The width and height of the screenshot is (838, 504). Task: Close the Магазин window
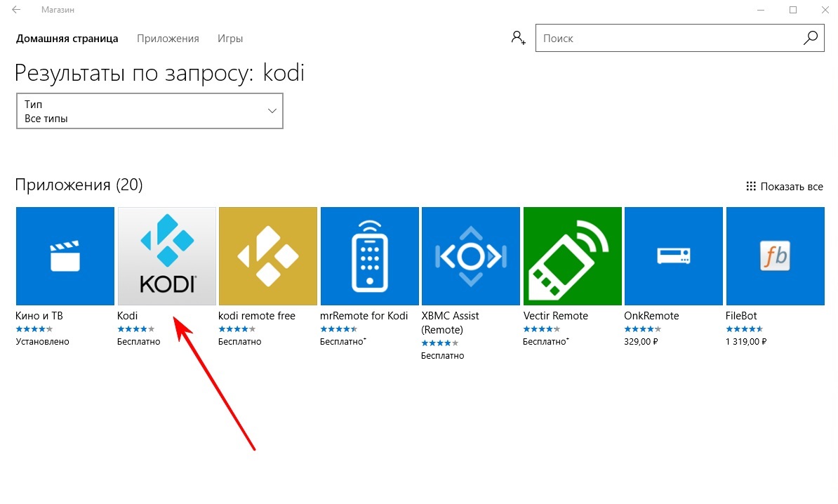(x=825, y=10)
